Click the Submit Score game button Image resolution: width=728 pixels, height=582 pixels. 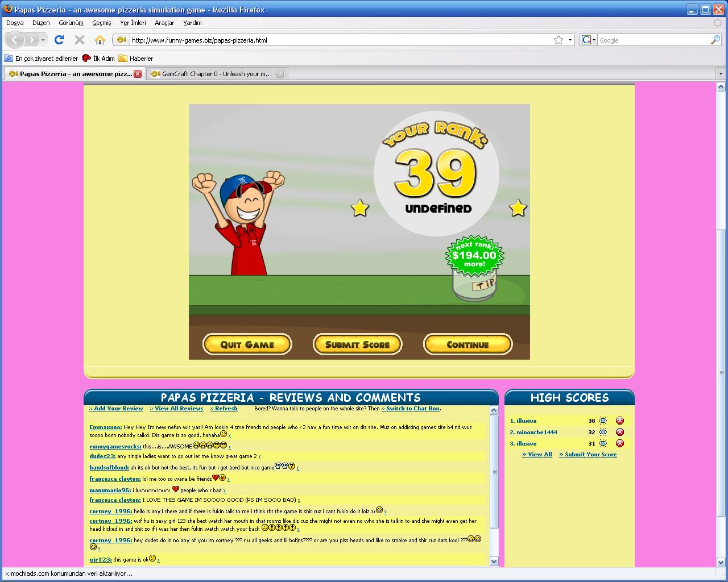358,344
